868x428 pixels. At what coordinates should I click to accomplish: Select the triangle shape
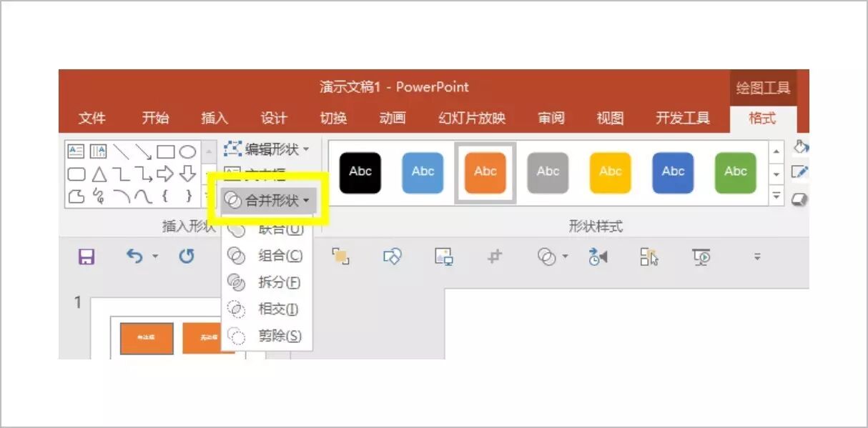click(x=99, y=174)
